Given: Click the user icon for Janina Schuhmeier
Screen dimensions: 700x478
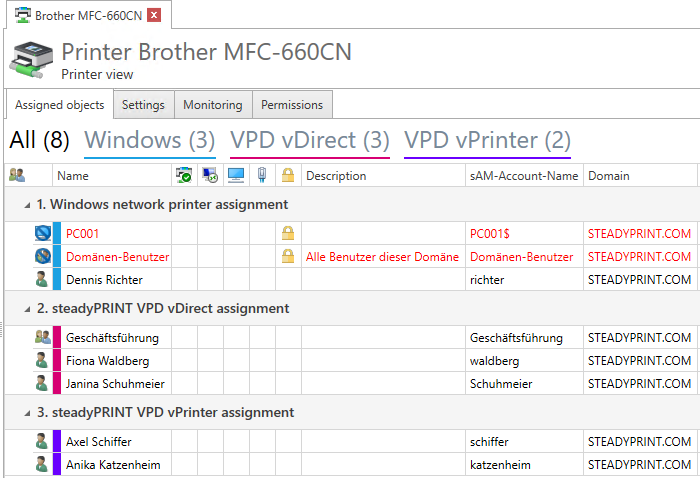Looking at the screenshot, I should click(x=42, y=383).
